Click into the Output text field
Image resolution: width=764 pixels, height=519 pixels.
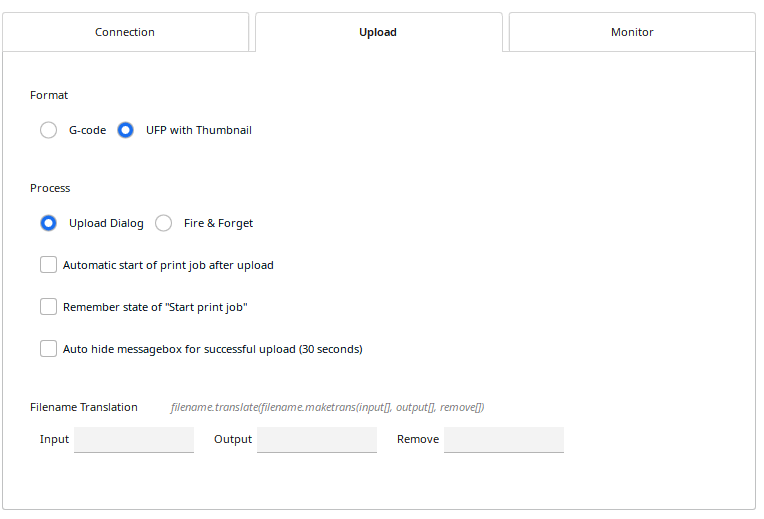317,439
